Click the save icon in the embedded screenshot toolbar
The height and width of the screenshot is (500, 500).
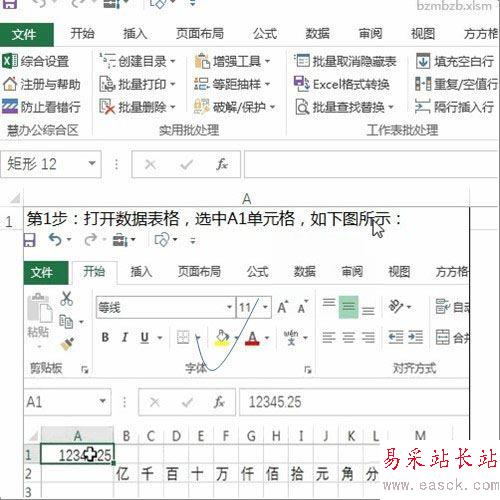point(29,240)
